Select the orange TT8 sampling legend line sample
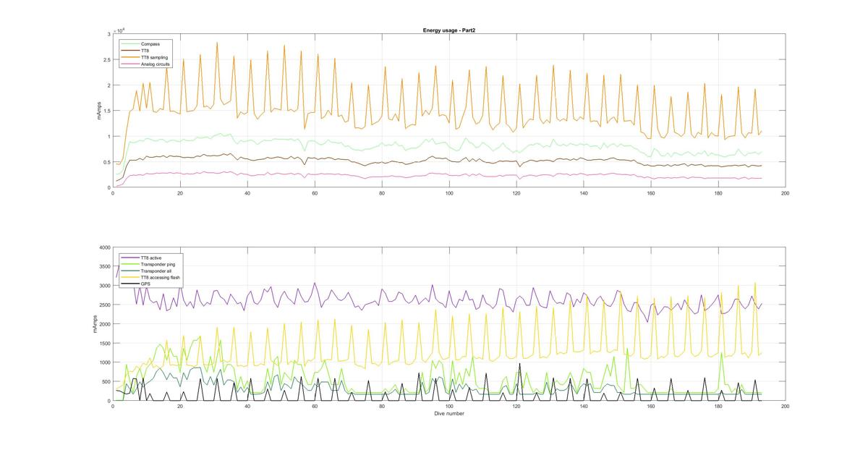 tap(129, 57)
